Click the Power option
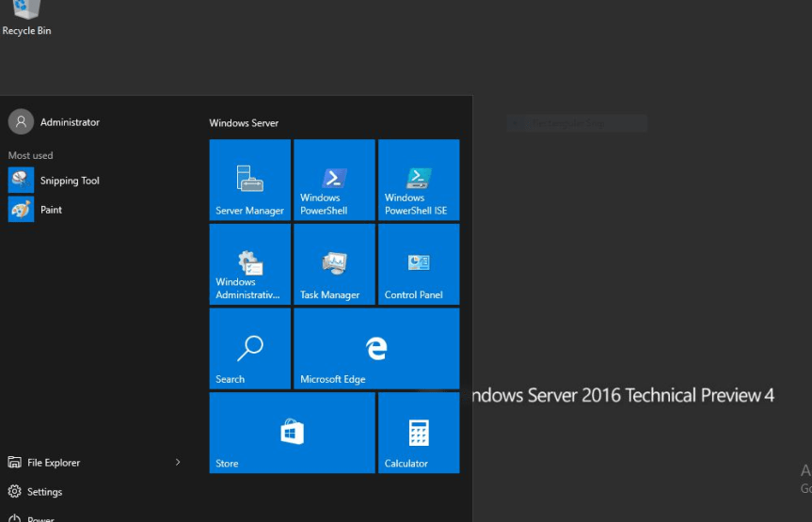Screen dimensions: 812x522 click(40, 517)
